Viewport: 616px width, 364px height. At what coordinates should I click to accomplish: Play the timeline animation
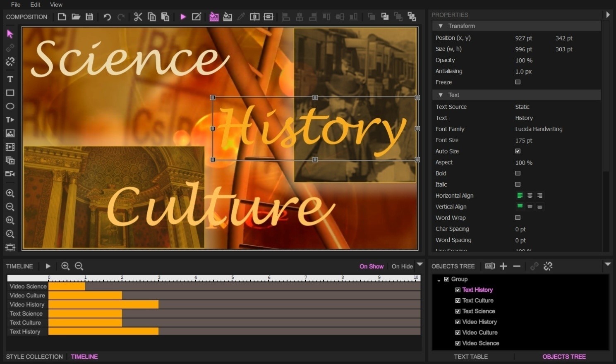click(48, 266)
